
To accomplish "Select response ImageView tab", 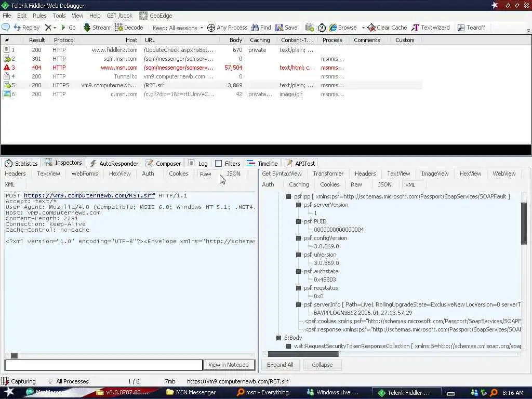I will [435, 174].
